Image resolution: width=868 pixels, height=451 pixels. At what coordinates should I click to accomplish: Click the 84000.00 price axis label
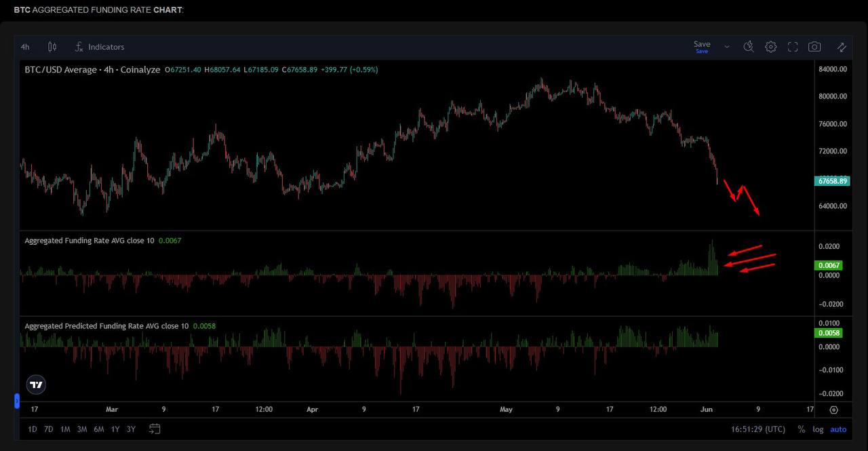click(833, 69)
